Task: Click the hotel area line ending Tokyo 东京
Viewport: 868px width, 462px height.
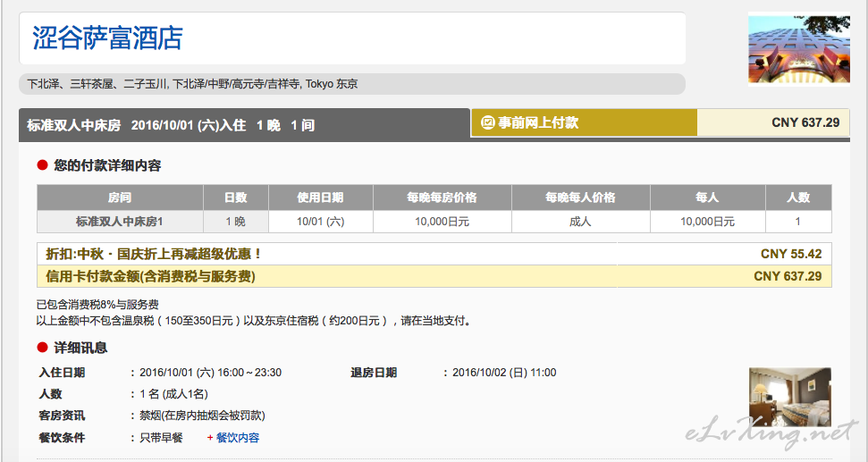Action: click(193, 84)
